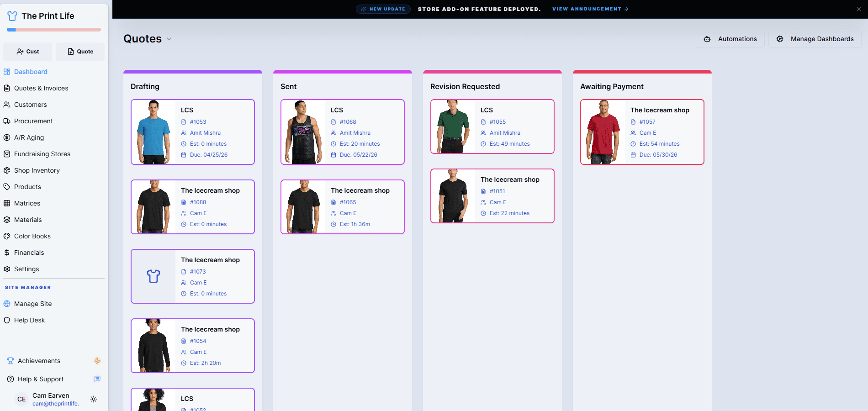Viewport: 868px width, 411px height.
Task: Click Est: 49 minutes on quote #1055
Action: [510, 144]
